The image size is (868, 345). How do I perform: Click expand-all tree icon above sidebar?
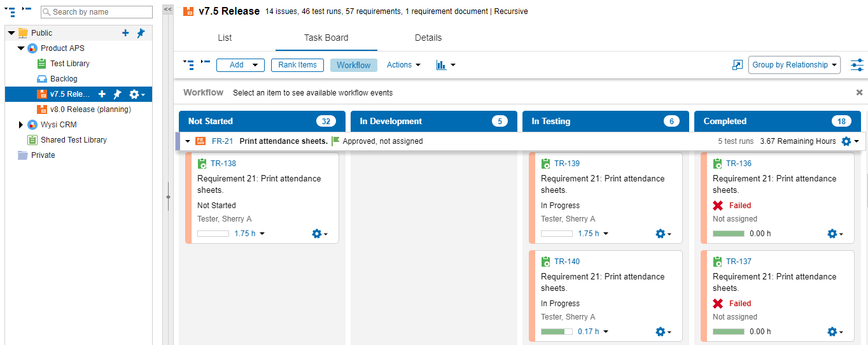point(10,11)
